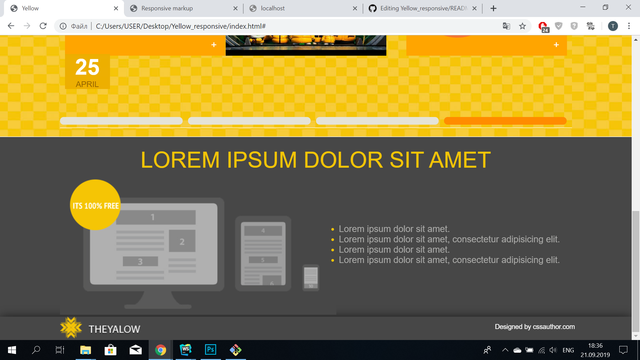640x360 pixels.
Task: Open Microsoft Store from the taskbar
Action: [110, 350]
